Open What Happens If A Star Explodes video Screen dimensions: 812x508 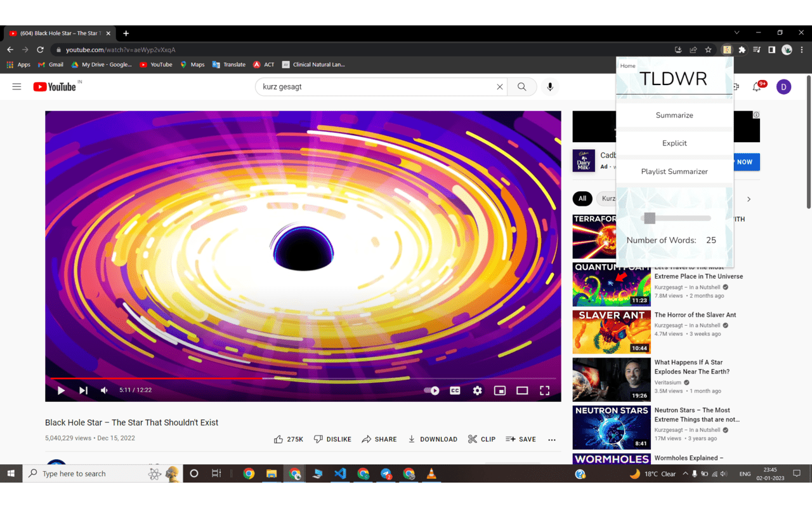pos(692,367)
